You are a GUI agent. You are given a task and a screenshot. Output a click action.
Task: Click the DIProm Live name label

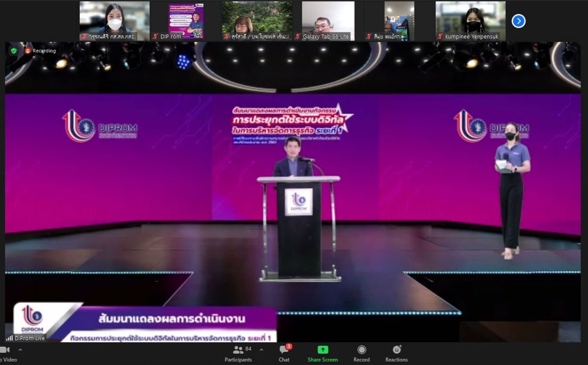[x=30, y=338]
